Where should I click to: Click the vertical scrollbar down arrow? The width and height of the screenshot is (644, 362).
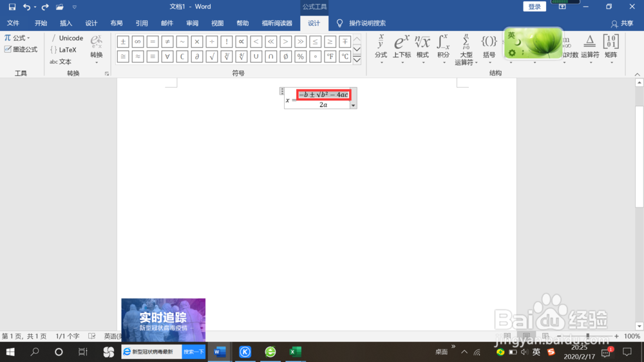(639, 327)
